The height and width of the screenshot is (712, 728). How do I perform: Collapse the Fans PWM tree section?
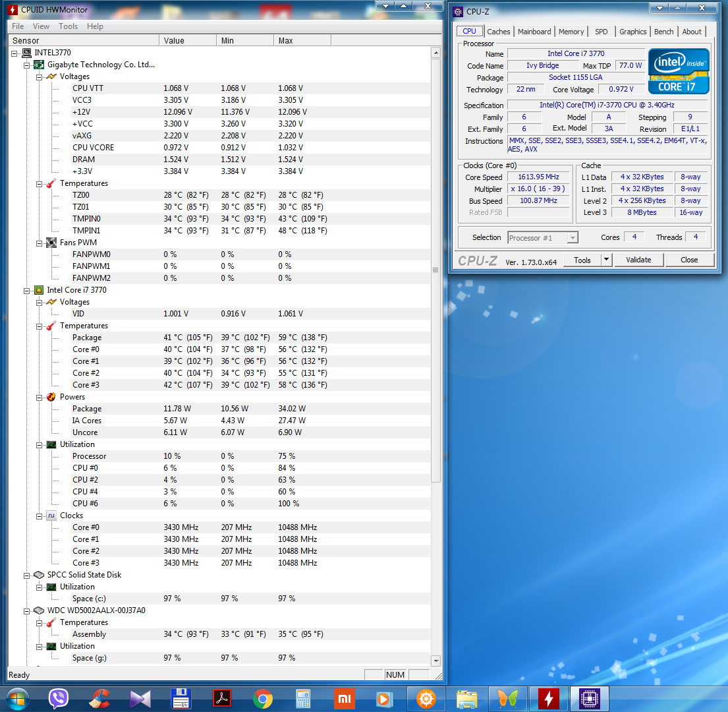39,243
